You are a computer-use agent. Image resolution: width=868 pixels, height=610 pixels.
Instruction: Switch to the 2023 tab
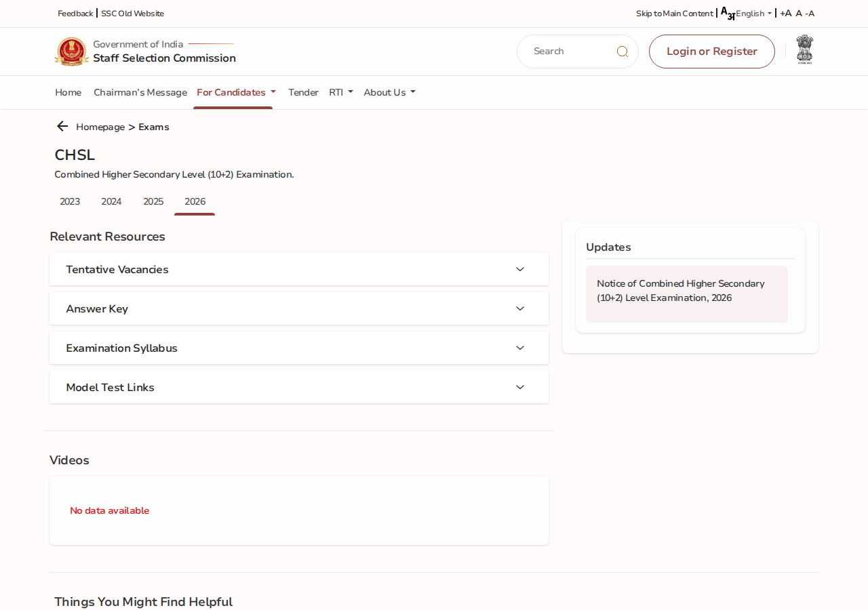[x=70, y=201]
